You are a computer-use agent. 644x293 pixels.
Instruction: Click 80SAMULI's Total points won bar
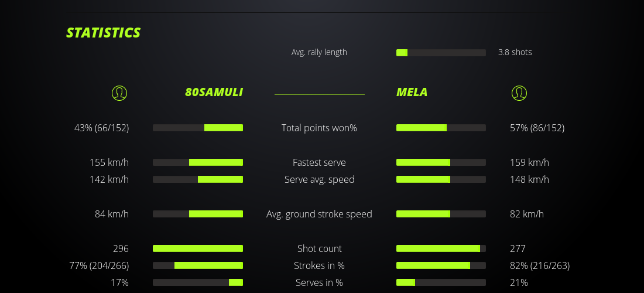pos(198,128)
